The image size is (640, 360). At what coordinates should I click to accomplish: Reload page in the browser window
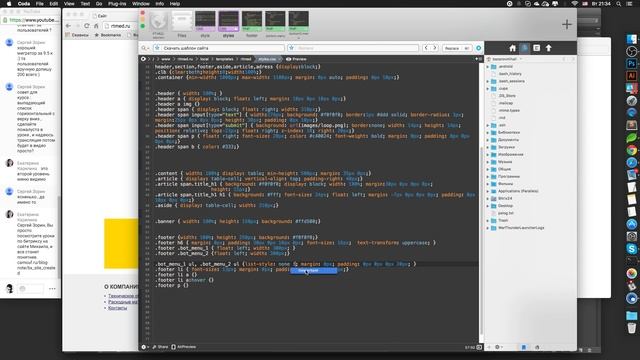tap(87, 26)
